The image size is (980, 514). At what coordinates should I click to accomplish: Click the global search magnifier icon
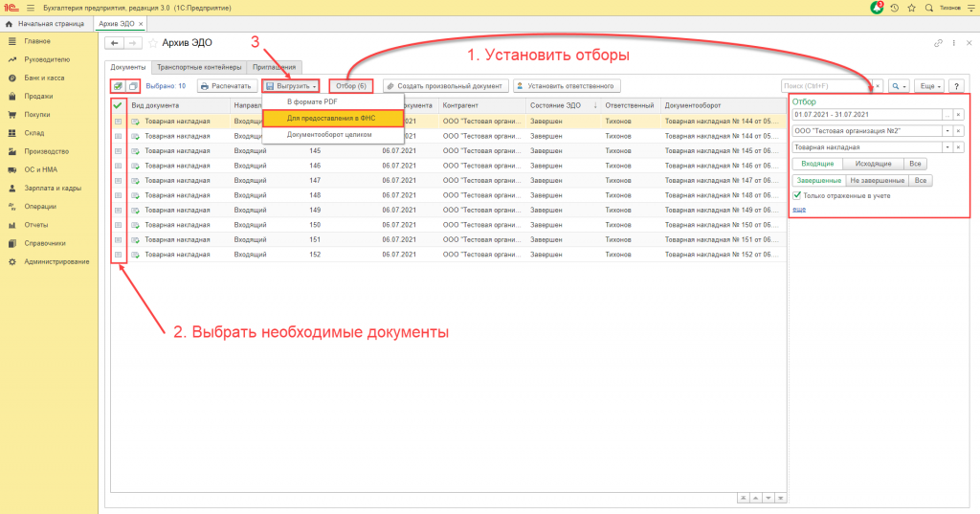coord(928,8)
